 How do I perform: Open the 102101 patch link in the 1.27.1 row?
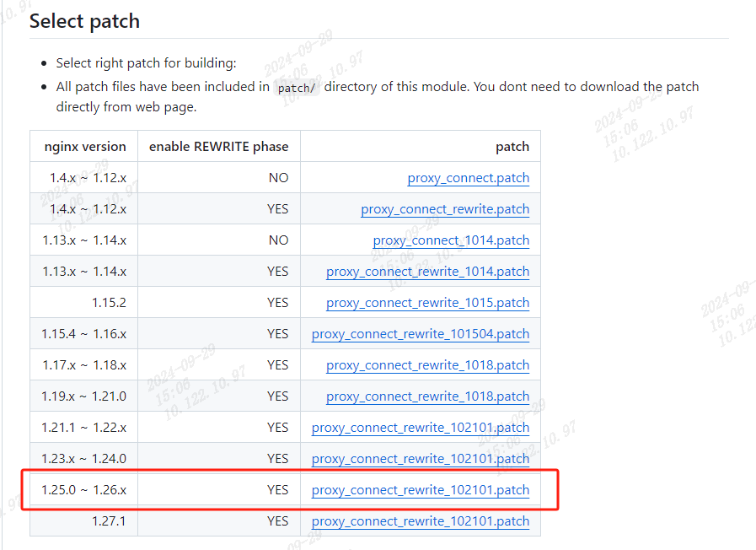421,521
